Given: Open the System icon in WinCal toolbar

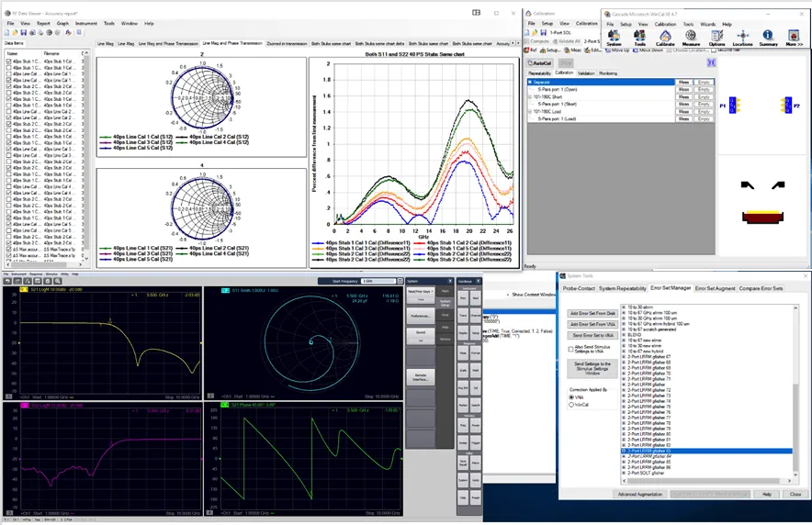Looking at the screenshot, I should (614, 38).
